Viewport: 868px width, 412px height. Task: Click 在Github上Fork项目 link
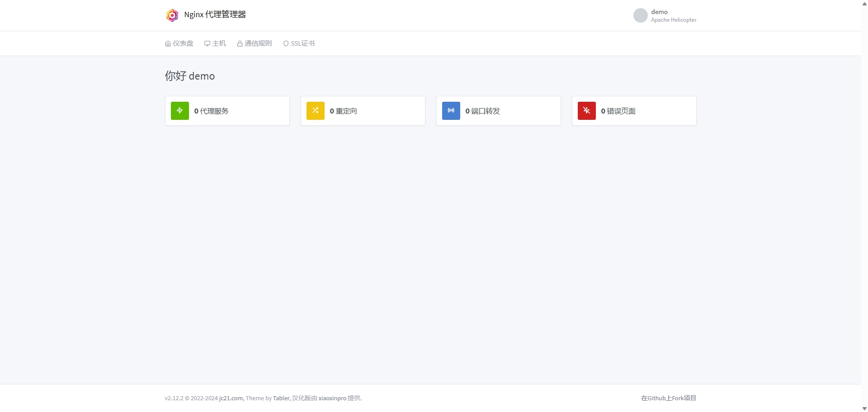[669, 398]
